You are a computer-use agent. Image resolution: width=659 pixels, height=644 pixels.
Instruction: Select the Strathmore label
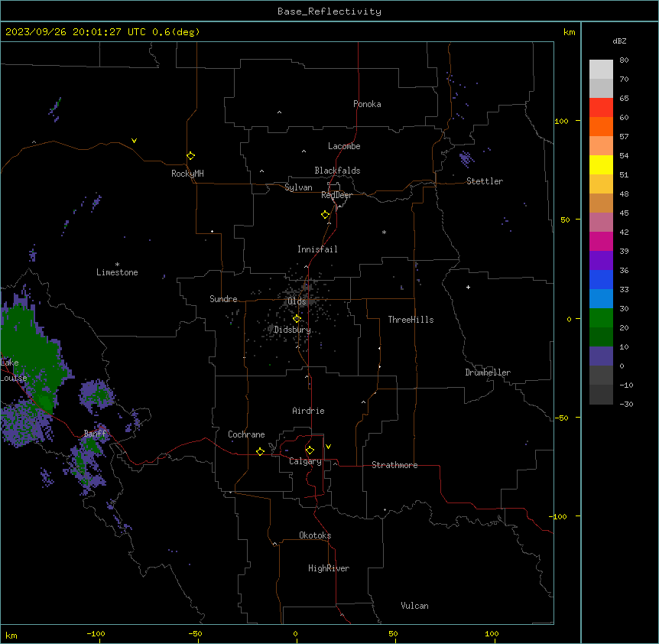394,465
